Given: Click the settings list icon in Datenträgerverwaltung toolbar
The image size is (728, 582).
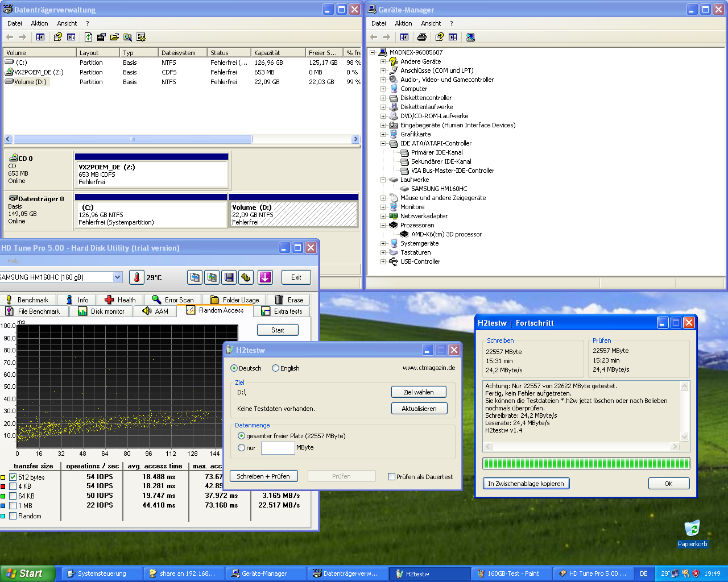Looking at the screenshot, I should [141, 37].
